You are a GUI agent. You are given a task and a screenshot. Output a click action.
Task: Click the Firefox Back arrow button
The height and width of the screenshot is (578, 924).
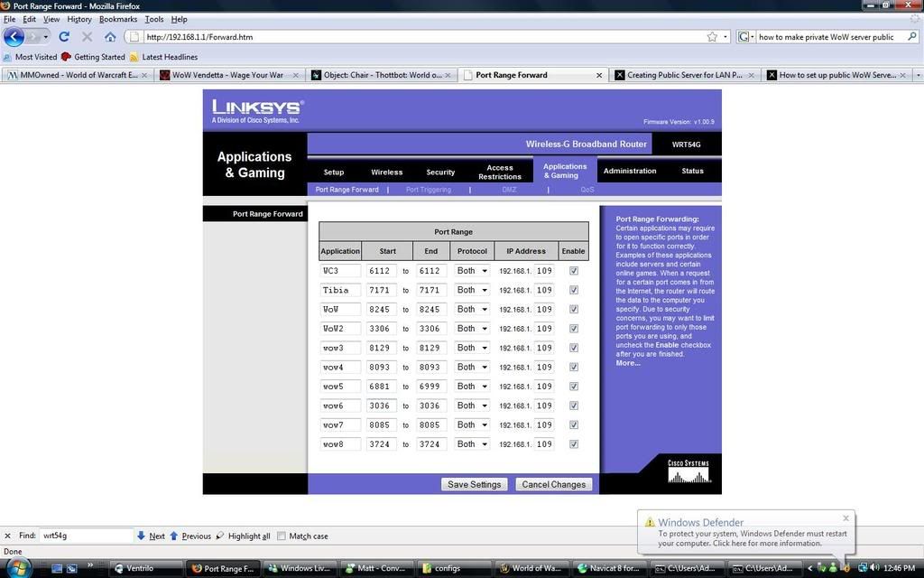point(14,36)
